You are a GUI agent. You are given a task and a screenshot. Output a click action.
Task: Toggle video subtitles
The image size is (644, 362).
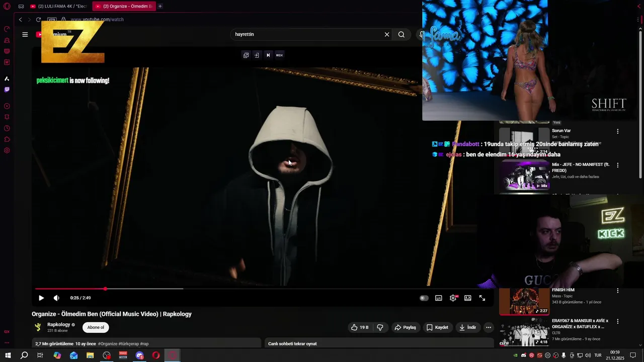click(439, 298)
